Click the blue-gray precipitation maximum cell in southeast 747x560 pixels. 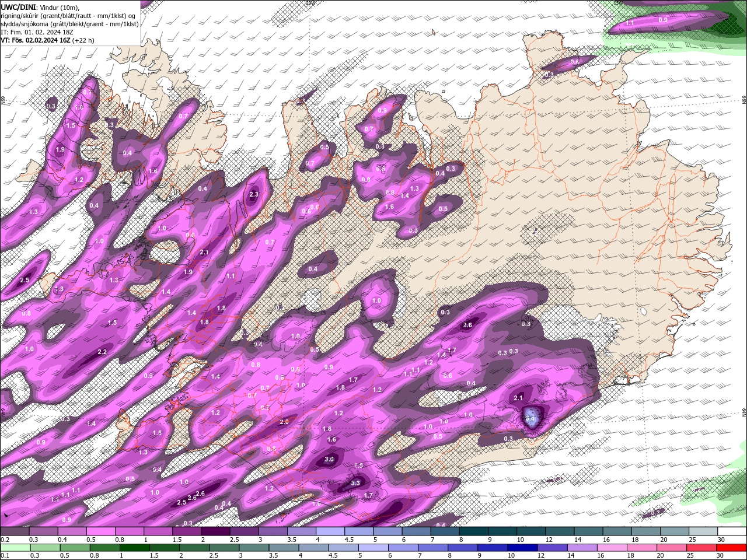click(531, 417)
